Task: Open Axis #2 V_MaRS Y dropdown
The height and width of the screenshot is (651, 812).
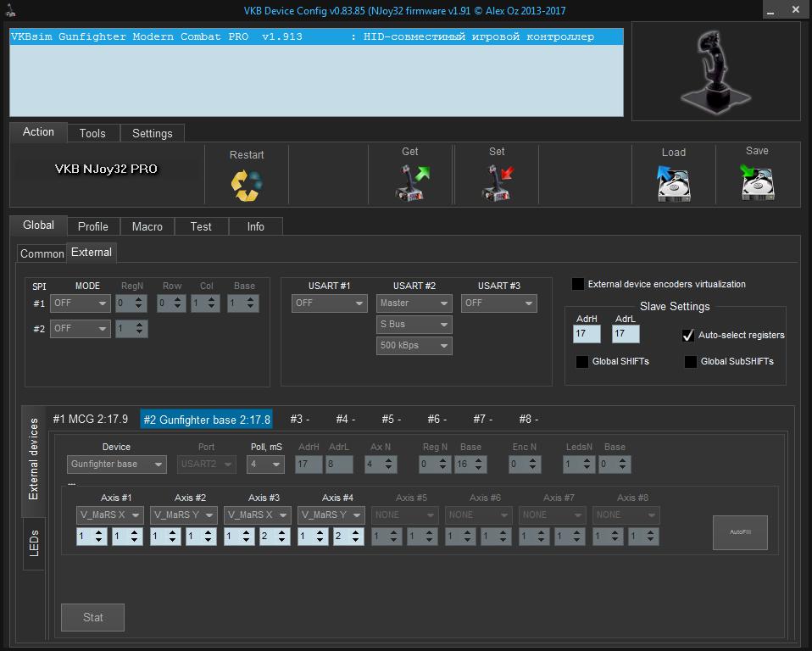Action: pyautogui.click(x=183, y=515)
